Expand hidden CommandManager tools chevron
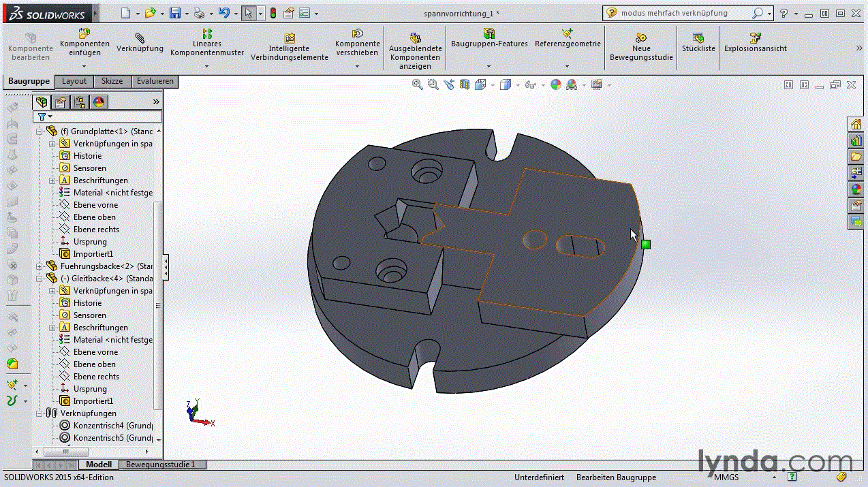The height and width of the screenshot is (487, 868). [x=859, y=48]
